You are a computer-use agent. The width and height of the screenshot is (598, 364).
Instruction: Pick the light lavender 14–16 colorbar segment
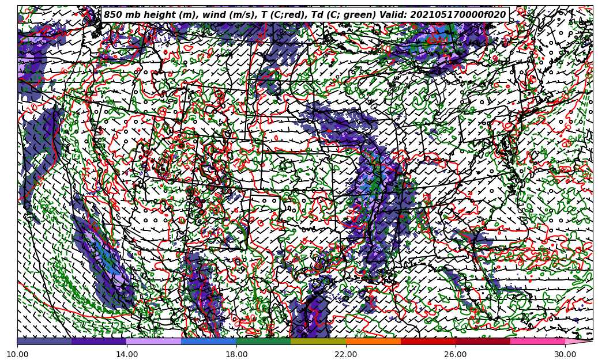tap(154, 341)
